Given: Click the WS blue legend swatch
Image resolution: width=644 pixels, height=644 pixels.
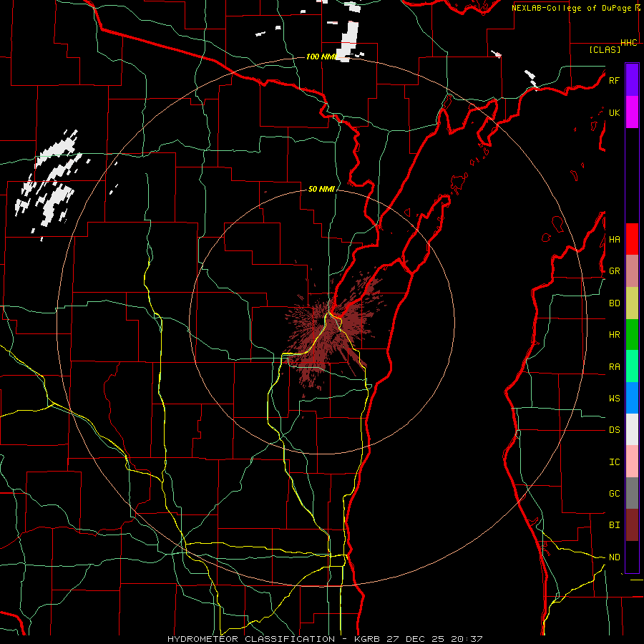Looking at the screenshot, I should click(632, 398).
